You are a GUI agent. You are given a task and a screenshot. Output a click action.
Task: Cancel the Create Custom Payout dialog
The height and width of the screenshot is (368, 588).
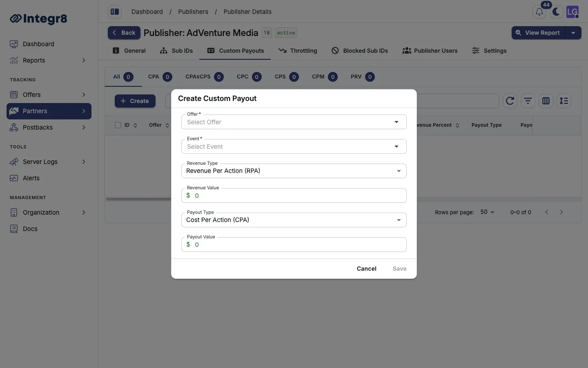point(367,269)
